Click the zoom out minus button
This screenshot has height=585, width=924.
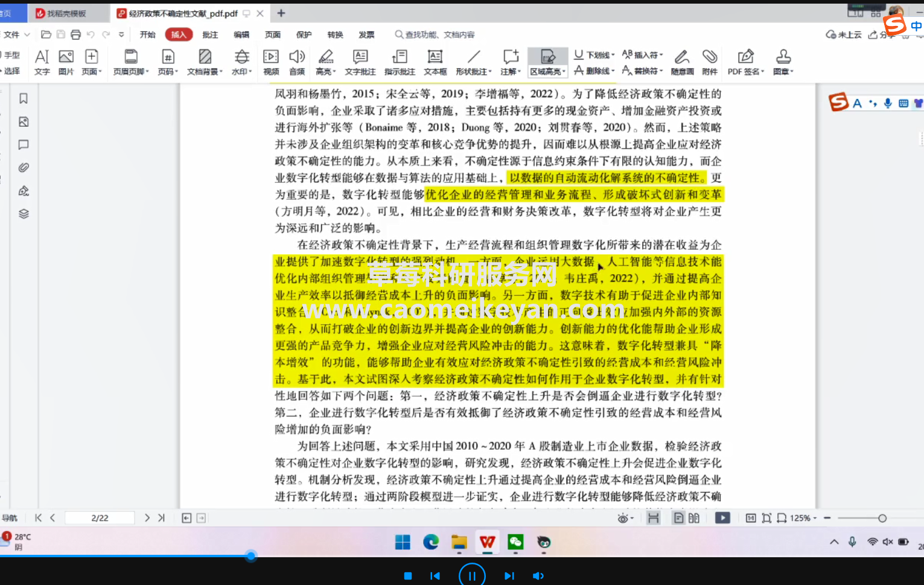pyautogui.click(x=827, y=518)
